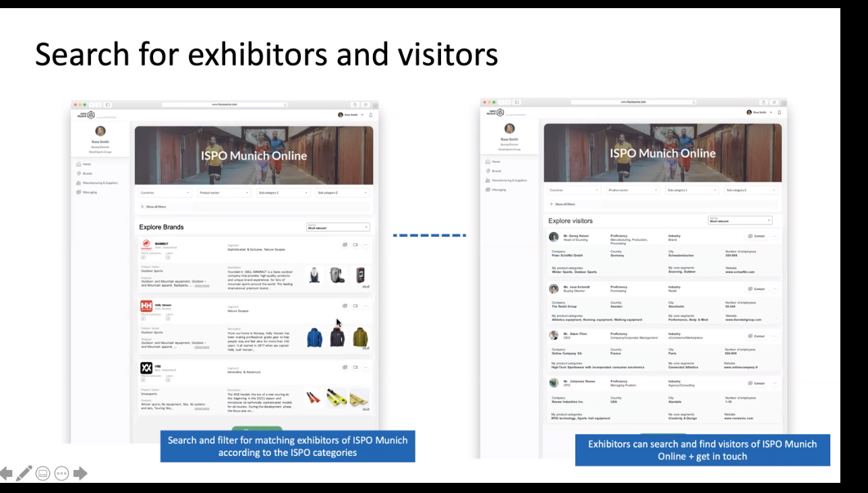Toggle subtitles in slideshow controls
Viewport: 868px width, 493px height.
pyautogui.click(x=42, y=473)
